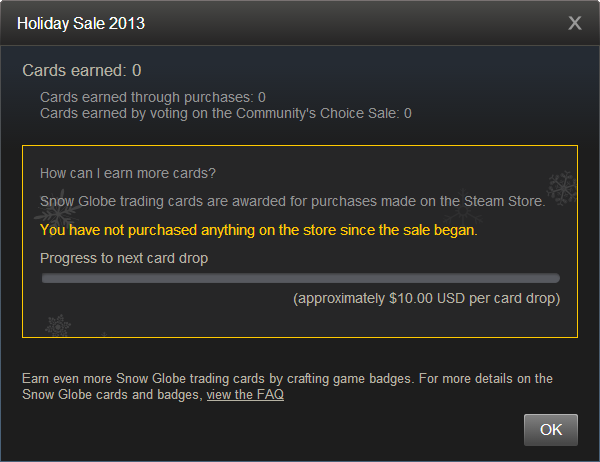This screenshot has height=462, width=600.
Task: Click the faint snowflake behind 'Steam Store'
Action: pyautogui.click(x=463, y=210)
